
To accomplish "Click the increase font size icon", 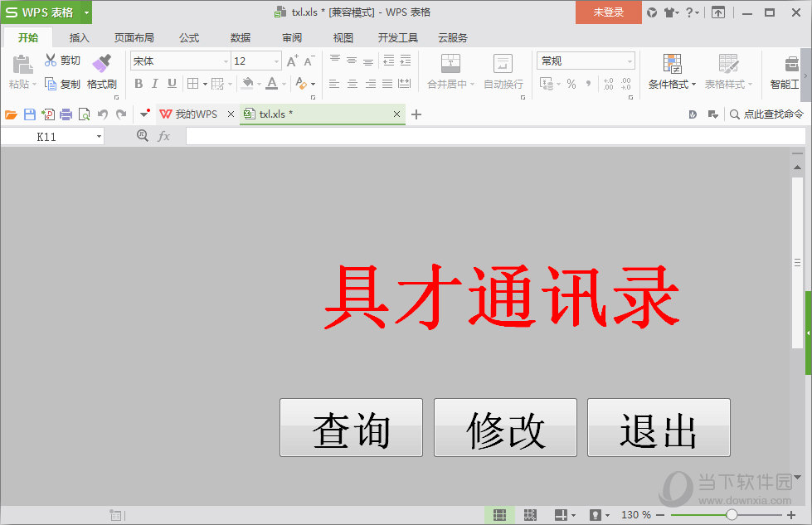I will (292, 61).
